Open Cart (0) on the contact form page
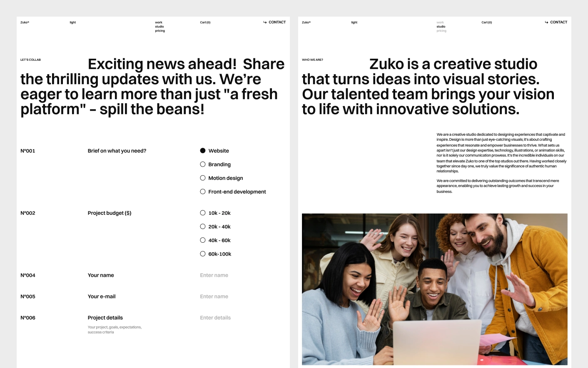The height and width of the screenshot is (368, 588). (205, 22)
